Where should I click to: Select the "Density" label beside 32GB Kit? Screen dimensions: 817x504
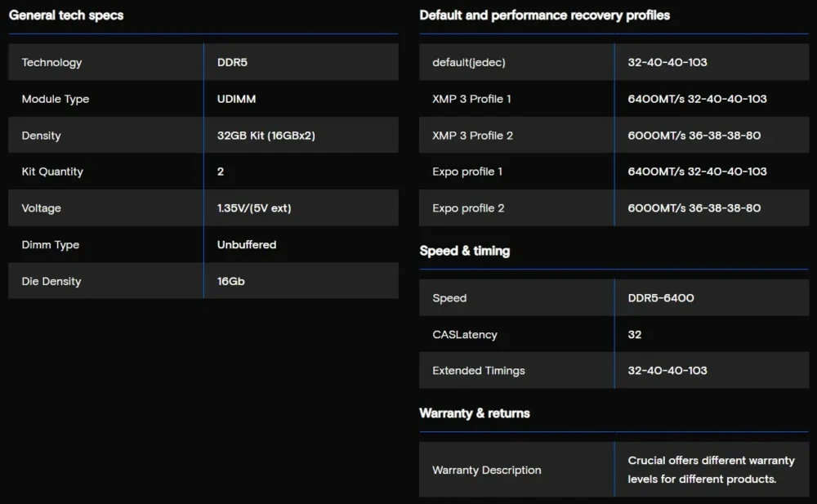(x=41, y=136)
